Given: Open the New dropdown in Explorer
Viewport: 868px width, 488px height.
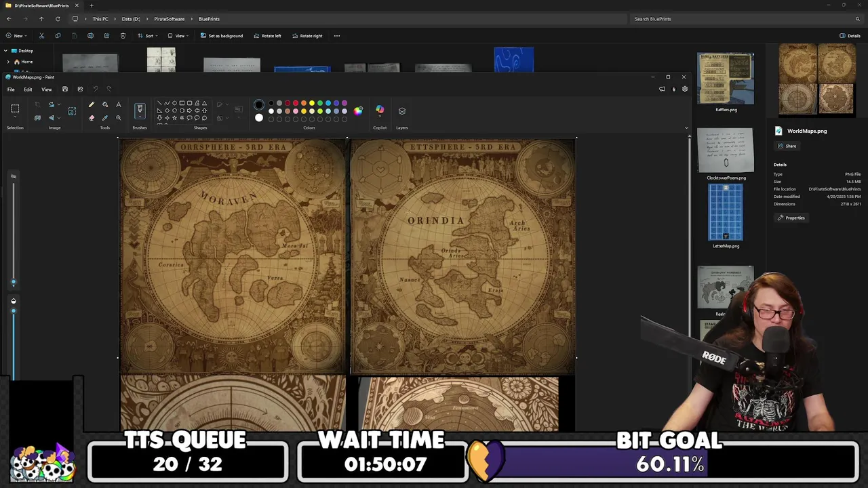Looking at the screenshot, I should point(16,35).
